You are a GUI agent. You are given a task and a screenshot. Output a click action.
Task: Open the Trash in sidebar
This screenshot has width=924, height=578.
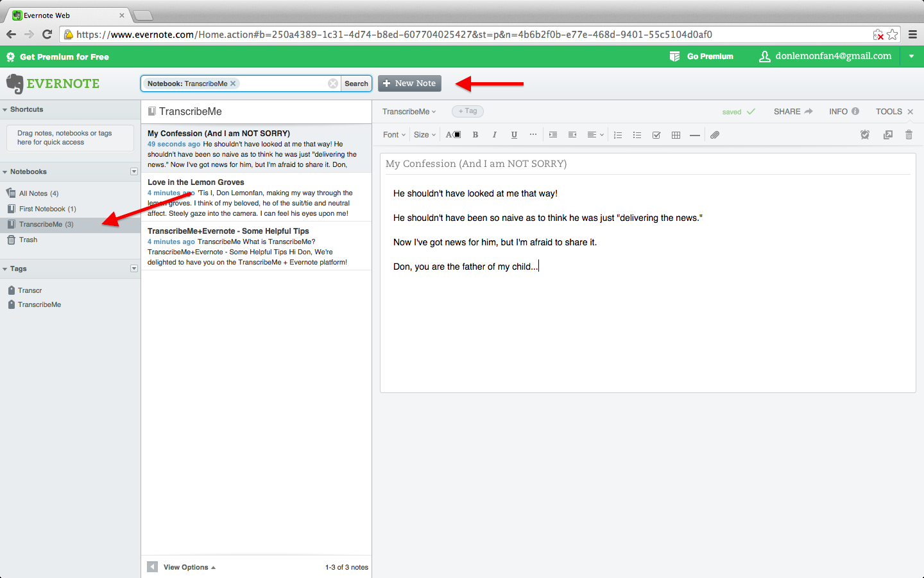click(71, 240)
